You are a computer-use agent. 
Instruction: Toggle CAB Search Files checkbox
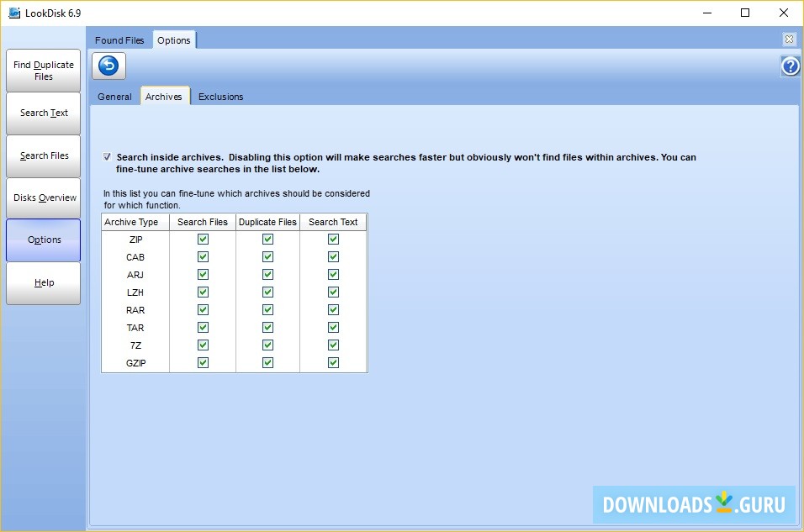pyautogui.click(x=203, y=257)
